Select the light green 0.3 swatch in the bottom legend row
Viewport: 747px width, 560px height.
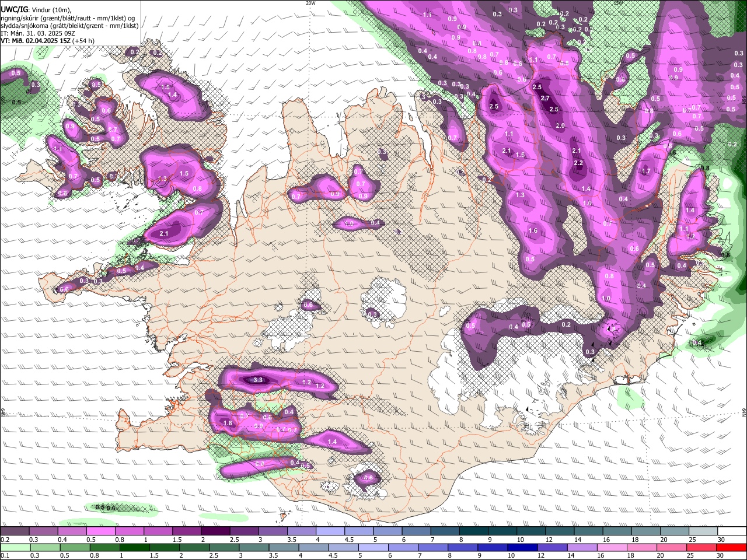click(46, 547)
